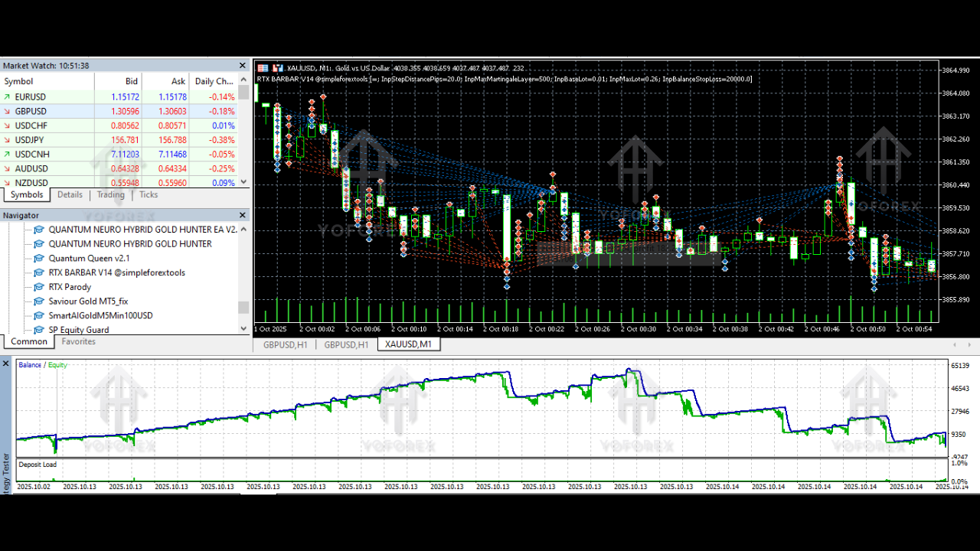Screen dimensions: 980x551
Task: Click the green up arrow beside EURUSD
Action: (x=7, y=97)
